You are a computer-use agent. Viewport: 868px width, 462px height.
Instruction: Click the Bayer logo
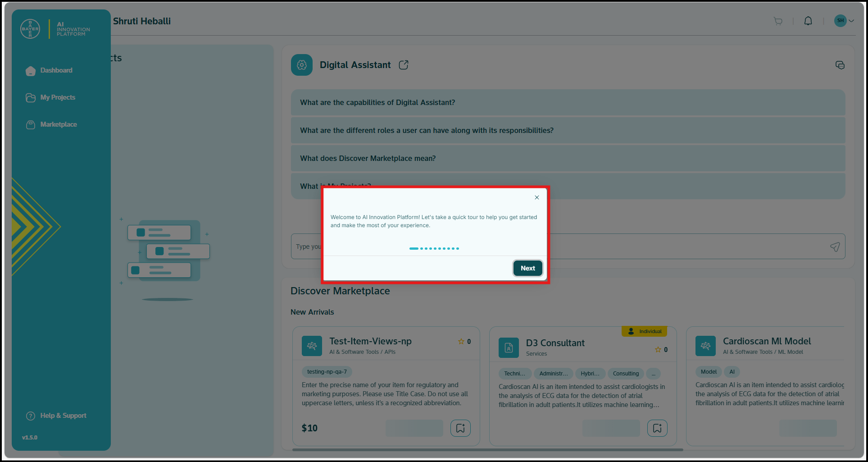point(30,29)
